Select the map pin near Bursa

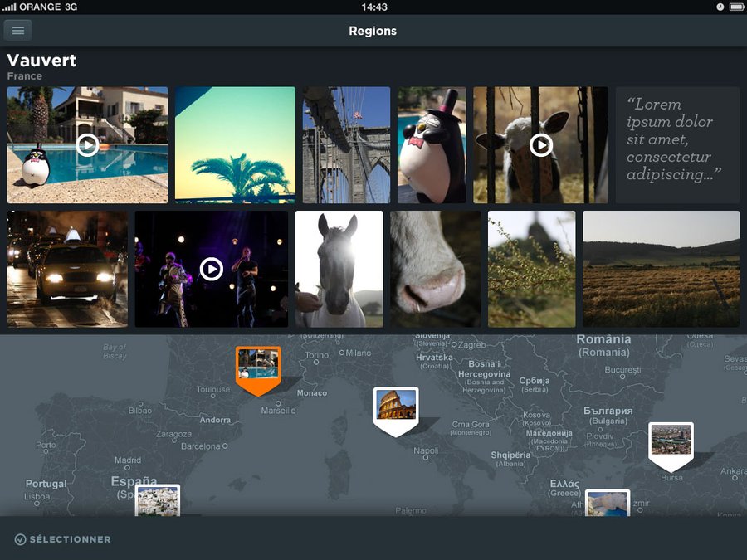[x=671, y=442]
